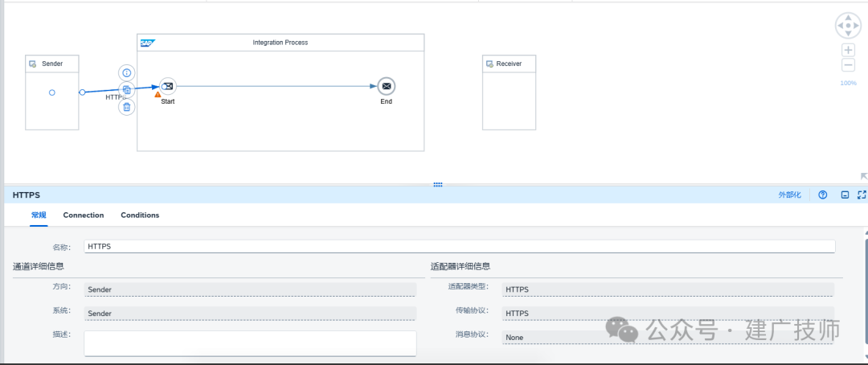Click the Sender box header label

(52, 64)
